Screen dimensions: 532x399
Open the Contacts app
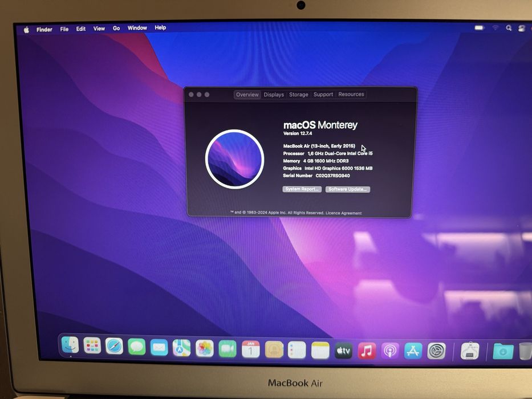[274, 350]
